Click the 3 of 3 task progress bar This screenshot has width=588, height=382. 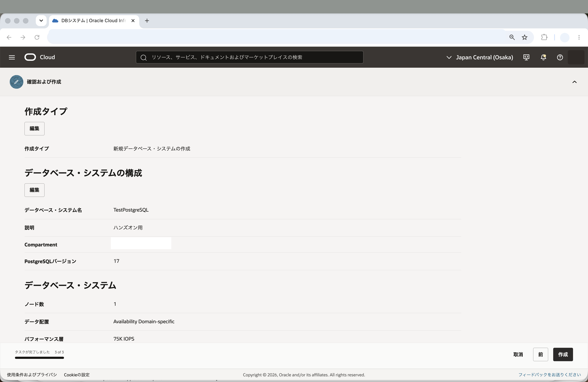pos(39,358)
